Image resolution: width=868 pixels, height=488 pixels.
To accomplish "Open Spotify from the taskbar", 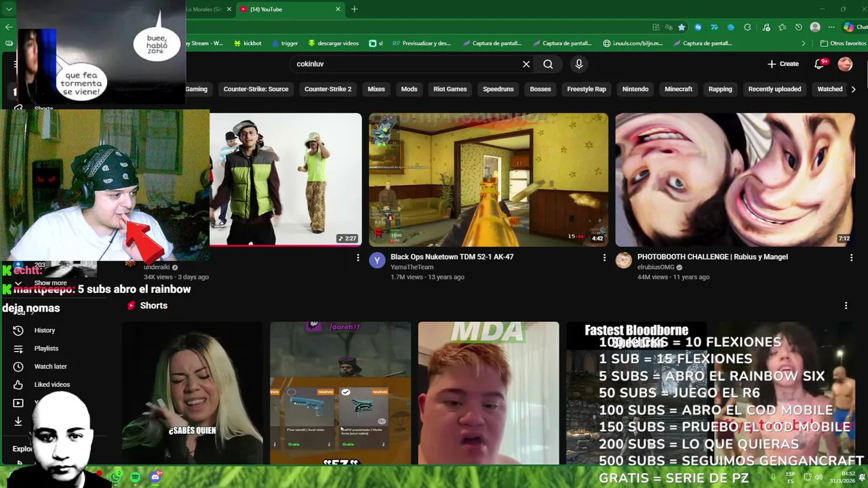I will [x=135, y=477].
